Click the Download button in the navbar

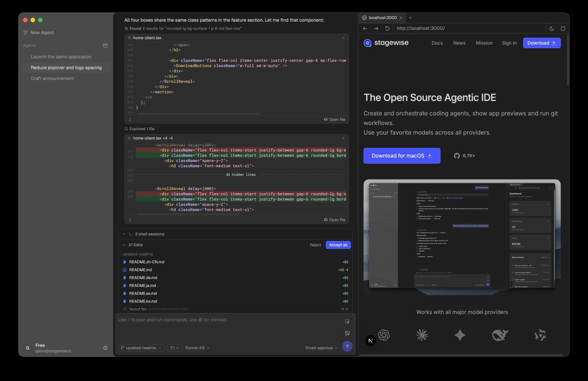point(542,43)
